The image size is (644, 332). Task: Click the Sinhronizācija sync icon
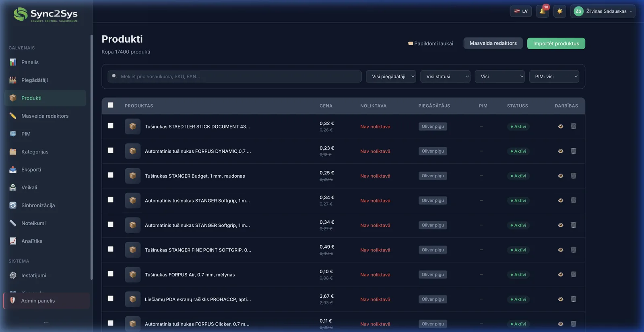tap(13, 205)
